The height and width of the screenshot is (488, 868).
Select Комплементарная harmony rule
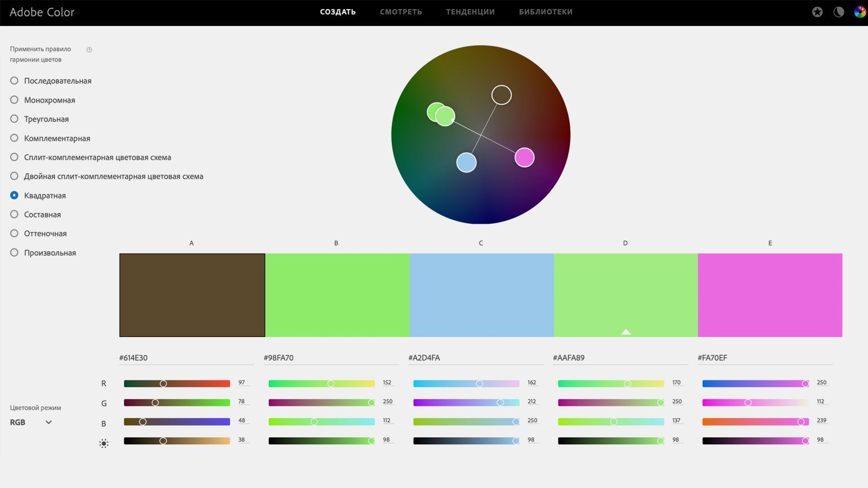tap(50, 138)
